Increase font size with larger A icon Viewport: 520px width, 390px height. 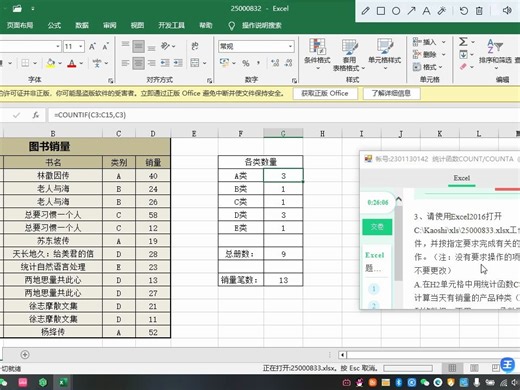click(92, 46)
